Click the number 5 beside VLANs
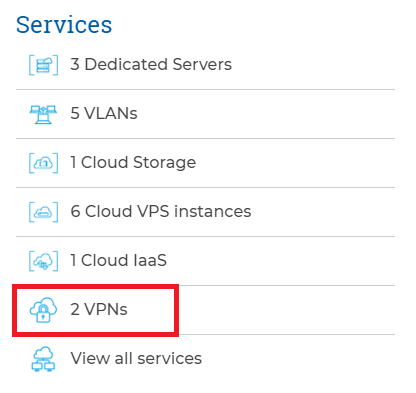Viewport: 416px width, 393px height. [x=75, y=113]
